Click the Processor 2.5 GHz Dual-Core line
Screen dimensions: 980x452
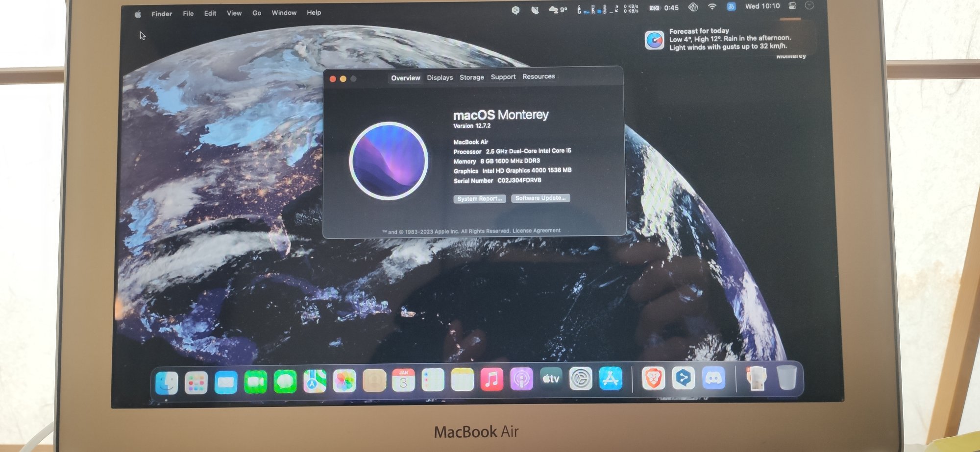point(512,151)
